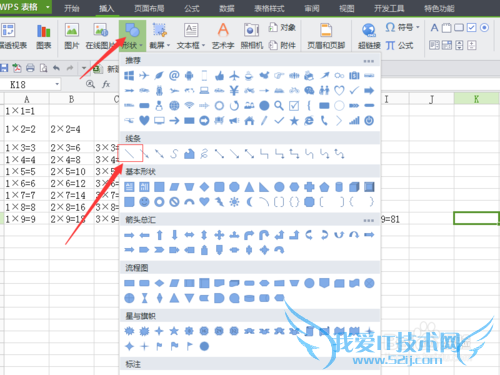The width and height of the screenshot is (500, 375).
Task: Open the 文本框 text box dropdown
Action: (191, 36)
